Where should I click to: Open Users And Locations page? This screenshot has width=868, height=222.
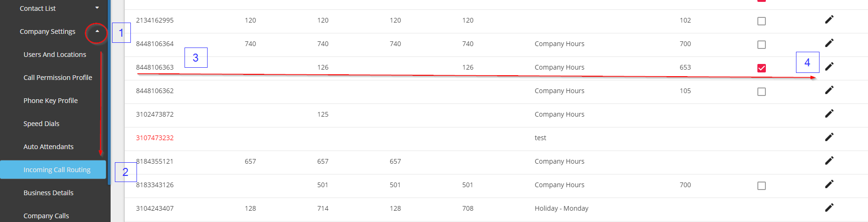pos(55,55)
